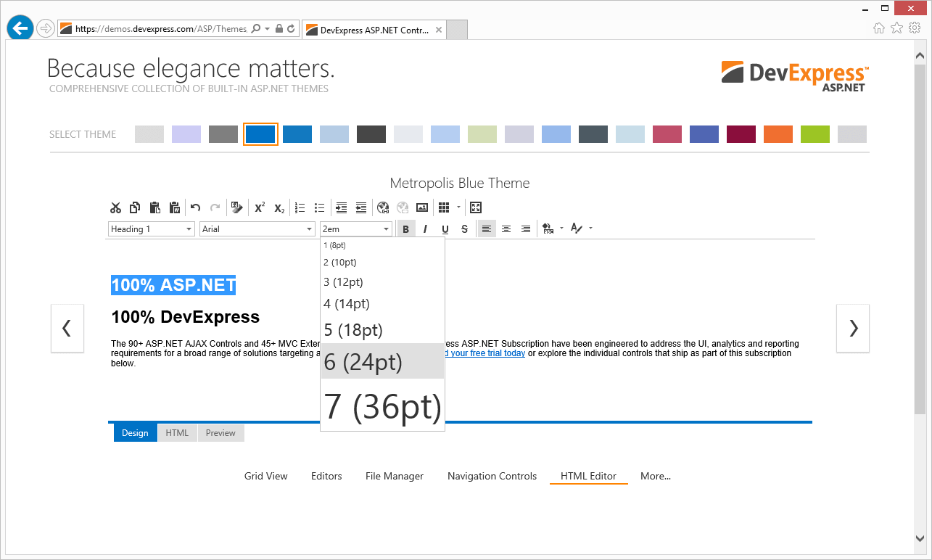Click the DevExpress ASP.NET Controls browser tab

point(374,30)
